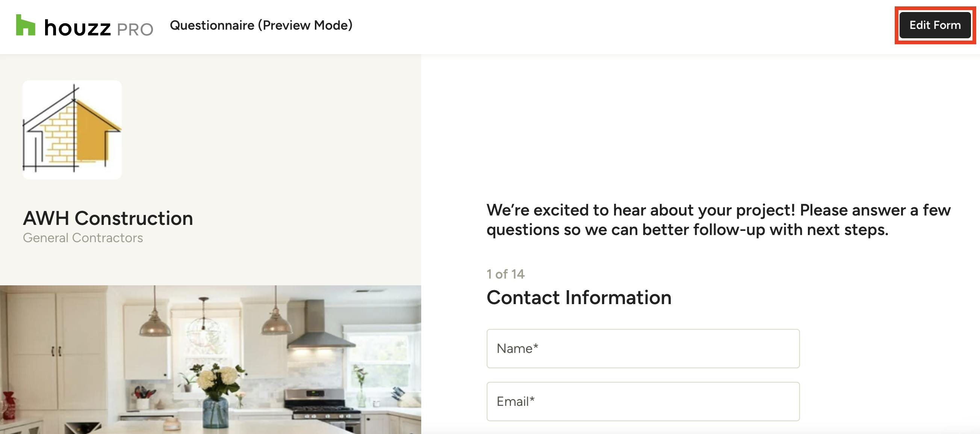Click the Contact Information heading

pos(579,297)
